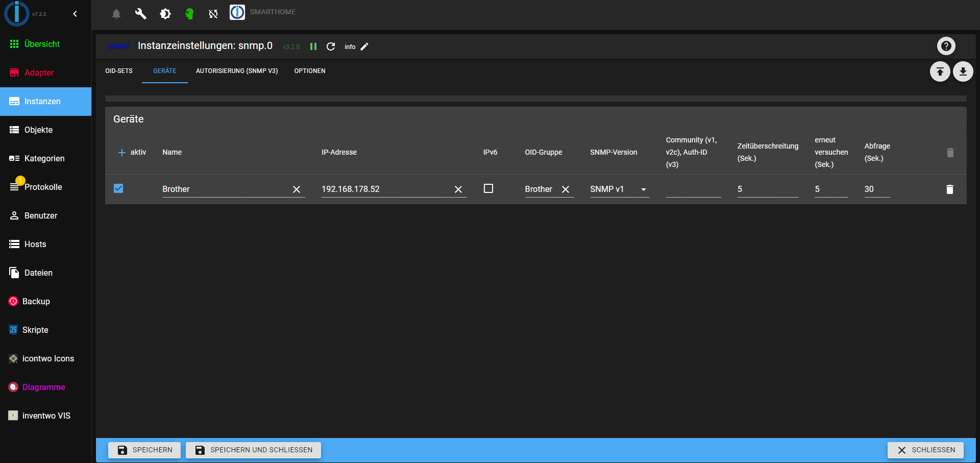Screen dimensions: 980x463
Task: Open Protokolle in the sidebar
Action: click(x=43, y=187)
